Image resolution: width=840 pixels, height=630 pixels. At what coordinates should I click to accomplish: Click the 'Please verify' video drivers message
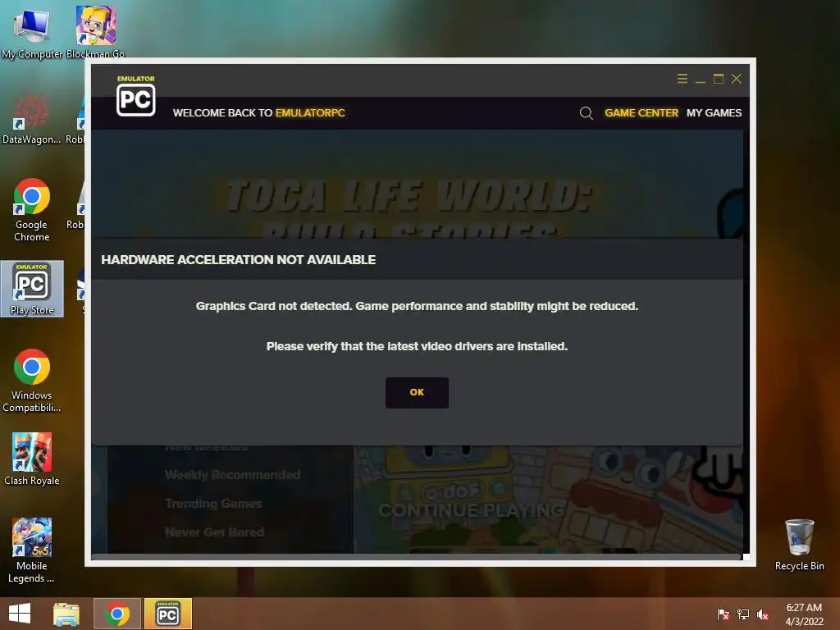point(417,347)
